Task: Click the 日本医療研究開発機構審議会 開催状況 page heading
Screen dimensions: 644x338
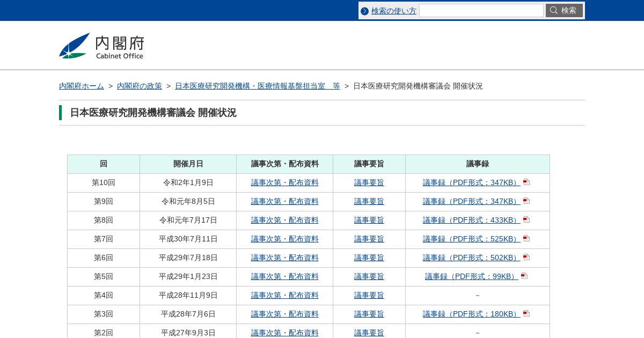Action: (153, 113)
